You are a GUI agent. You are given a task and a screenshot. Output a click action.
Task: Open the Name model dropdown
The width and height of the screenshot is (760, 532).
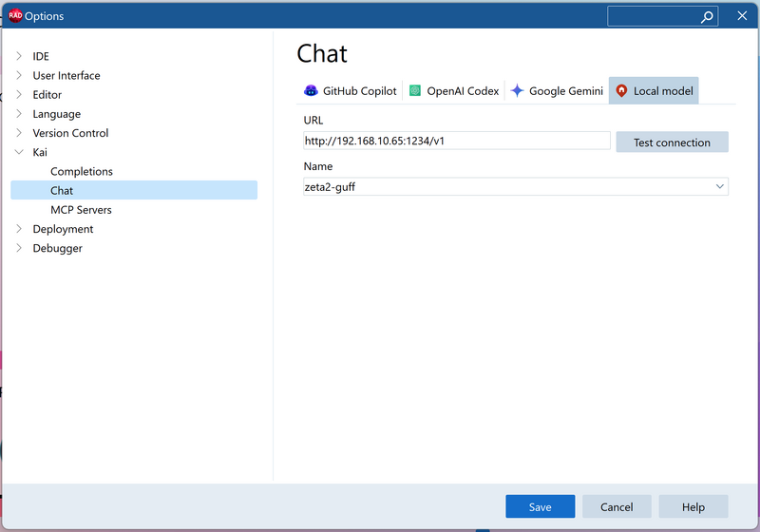pos(720,186)
